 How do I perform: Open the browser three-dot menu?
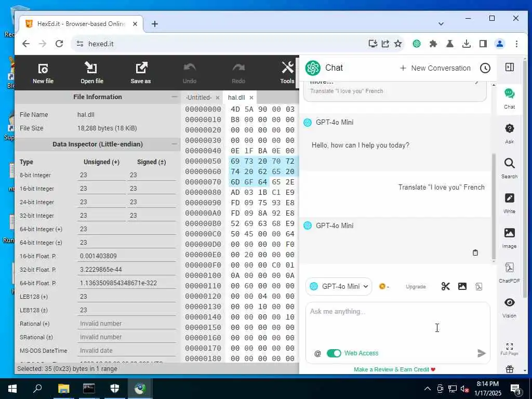tap(516, 44)
